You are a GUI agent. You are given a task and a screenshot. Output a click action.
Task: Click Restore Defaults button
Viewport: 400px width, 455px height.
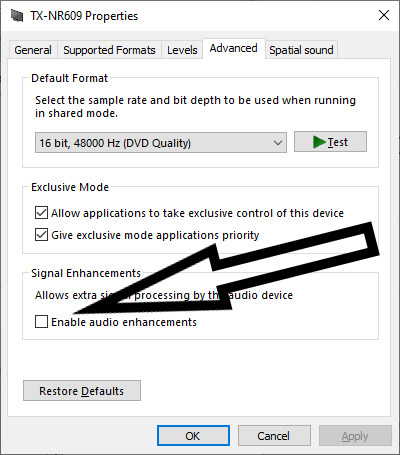tap(82, 391)
